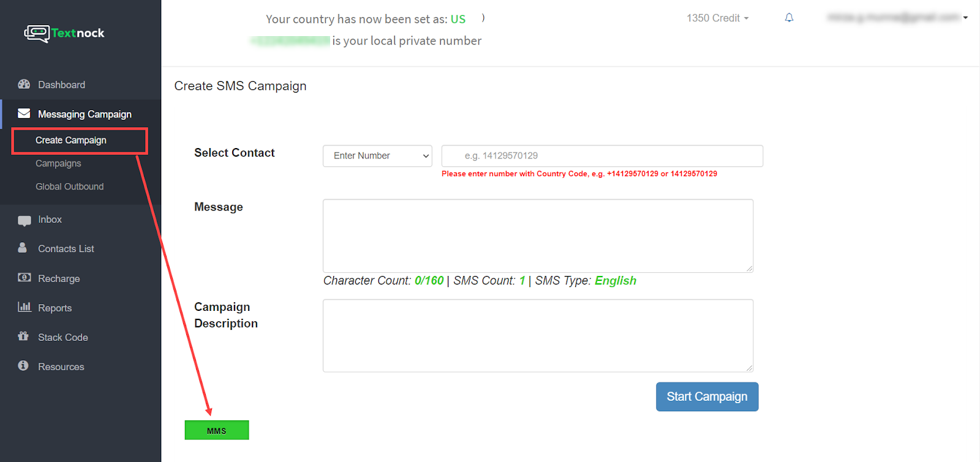Open the notifications bell
The height and width of the screenshot is (462, 980).
(x=789, y=18)
